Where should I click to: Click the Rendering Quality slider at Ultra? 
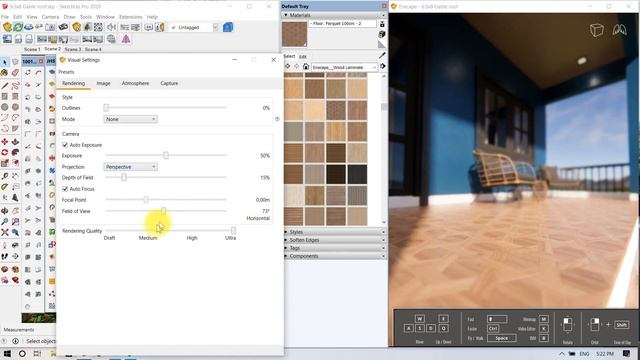[233, 231]
